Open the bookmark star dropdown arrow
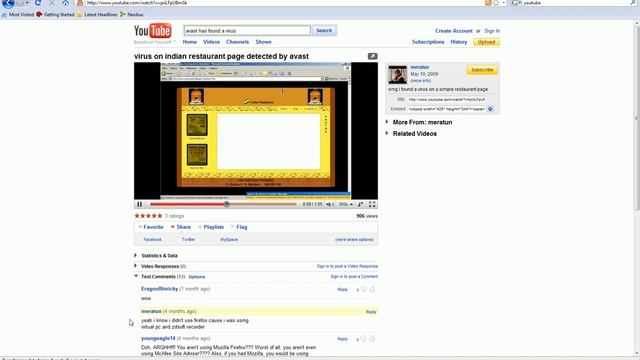Image resolution: width=640 pixels, height=360 pixels. 503,3
